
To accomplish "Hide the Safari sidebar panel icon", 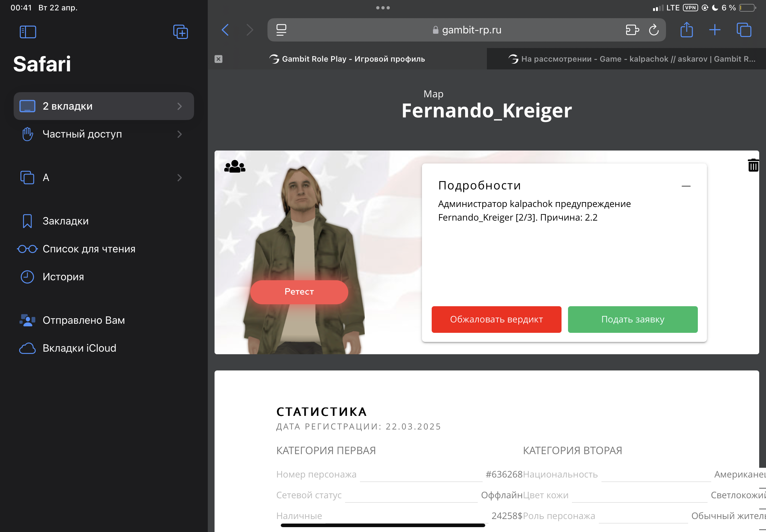I will click(28, 32).
